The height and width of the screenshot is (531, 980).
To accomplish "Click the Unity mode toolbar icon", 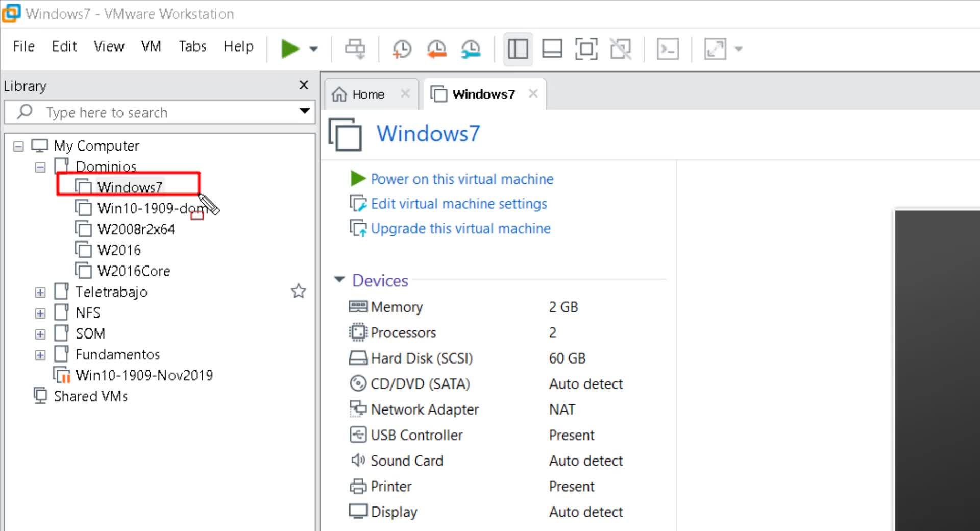I will click(620, 49).
